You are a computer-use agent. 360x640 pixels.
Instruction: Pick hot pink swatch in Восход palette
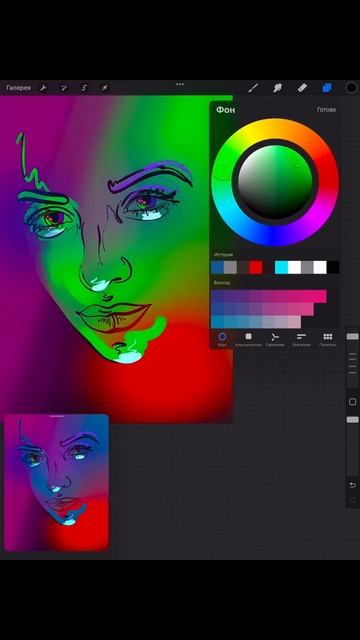pos(320,296)
